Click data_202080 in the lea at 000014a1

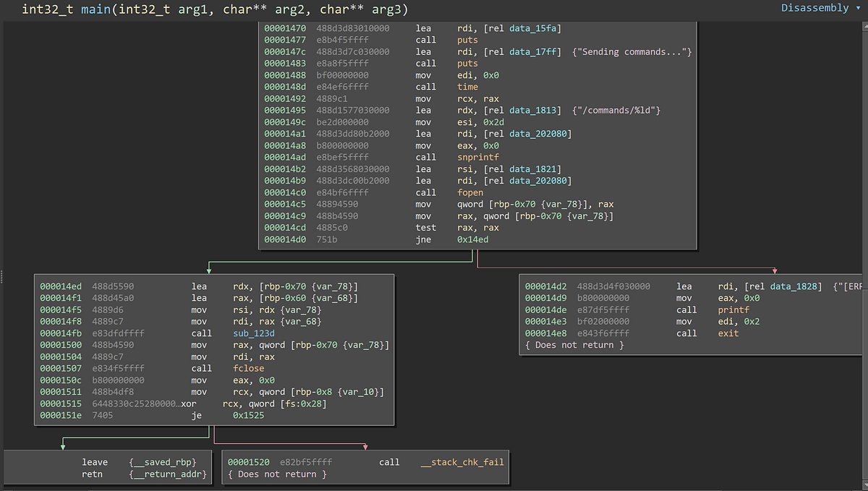point(538,134)
